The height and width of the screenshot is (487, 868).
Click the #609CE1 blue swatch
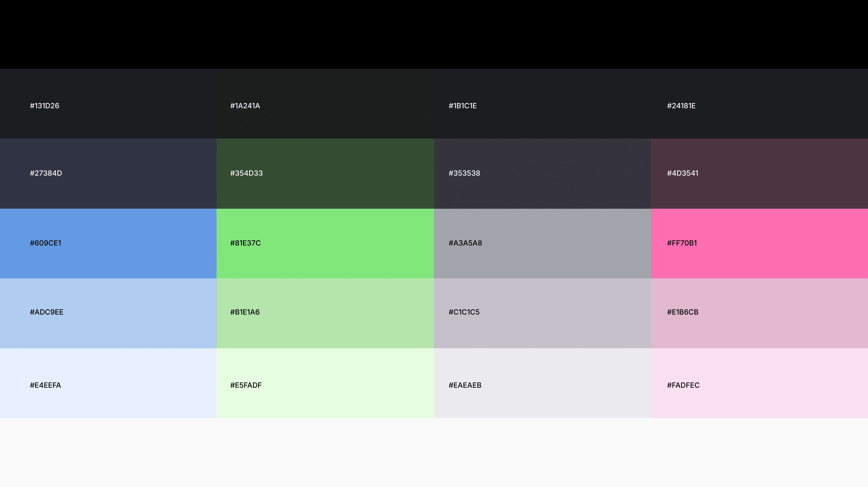(x=108, y=243)
